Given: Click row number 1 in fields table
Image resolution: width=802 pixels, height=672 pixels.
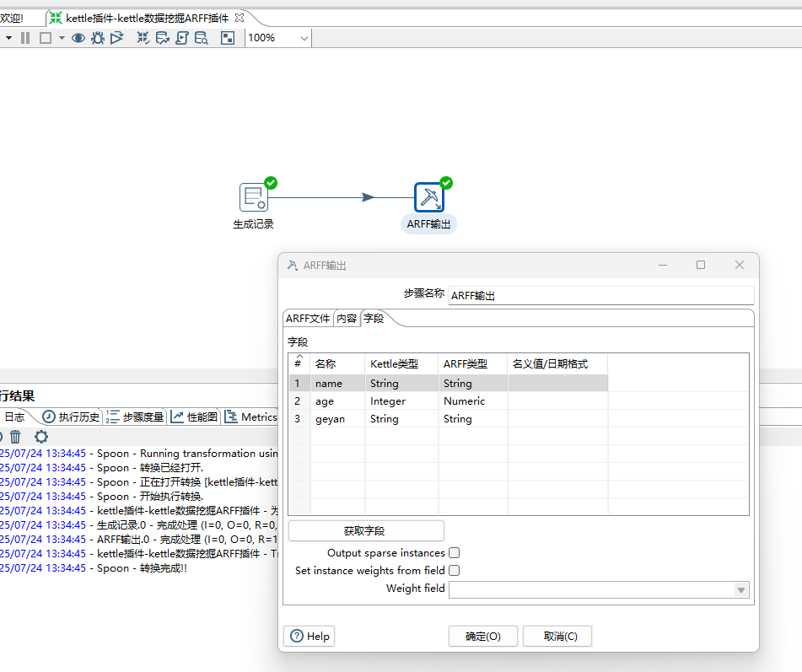Looking at the screenshot, I should click(299, 384).
